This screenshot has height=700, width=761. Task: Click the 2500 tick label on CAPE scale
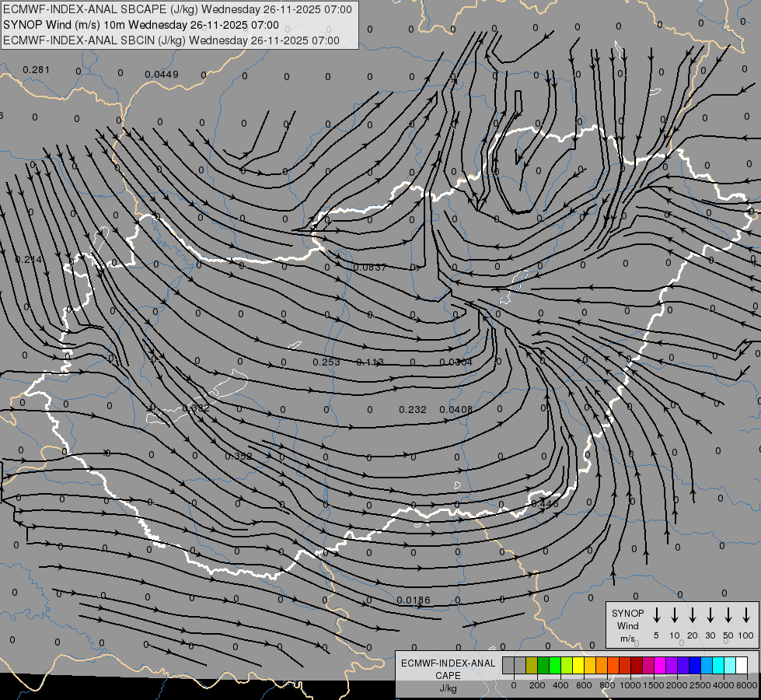point(700,685)
